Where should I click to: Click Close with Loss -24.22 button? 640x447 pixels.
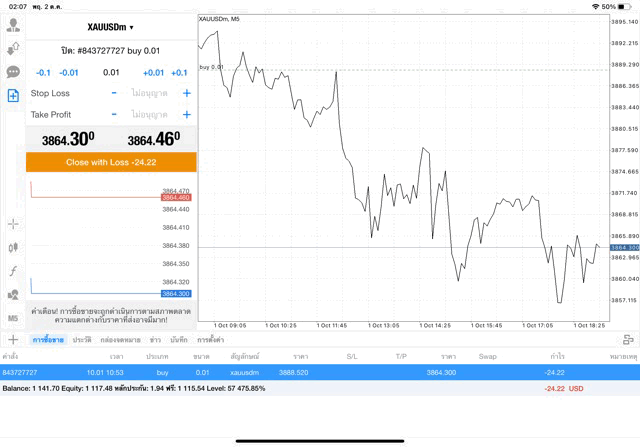(111, 162)
